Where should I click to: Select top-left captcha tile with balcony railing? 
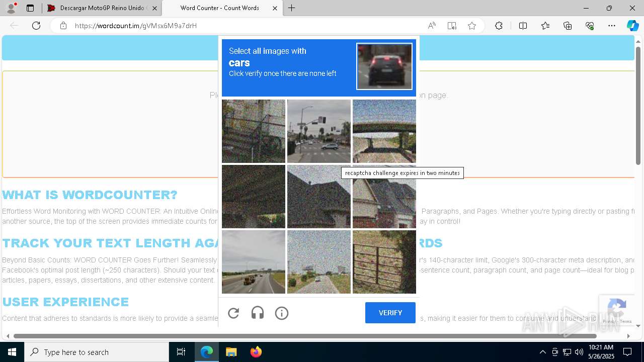pyautogui.click(x=254, y=131)
